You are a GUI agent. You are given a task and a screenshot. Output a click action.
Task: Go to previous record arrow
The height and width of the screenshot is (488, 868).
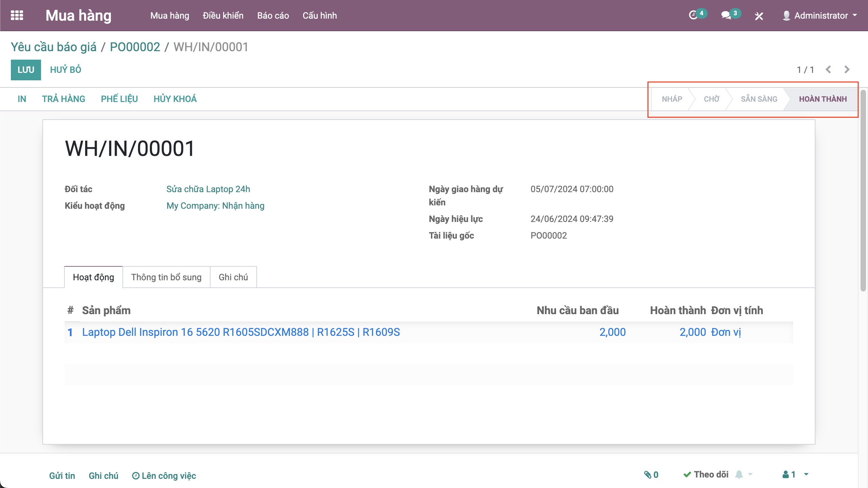[828, 69]
